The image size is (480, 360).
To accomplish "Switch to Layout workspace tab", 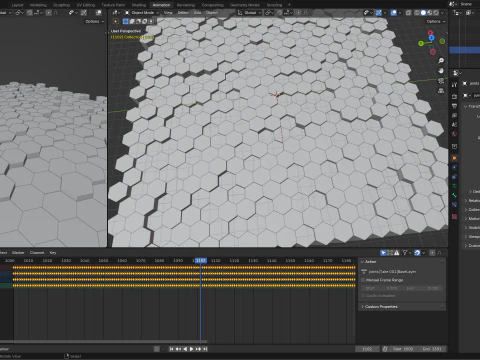I will pos(17,5).
